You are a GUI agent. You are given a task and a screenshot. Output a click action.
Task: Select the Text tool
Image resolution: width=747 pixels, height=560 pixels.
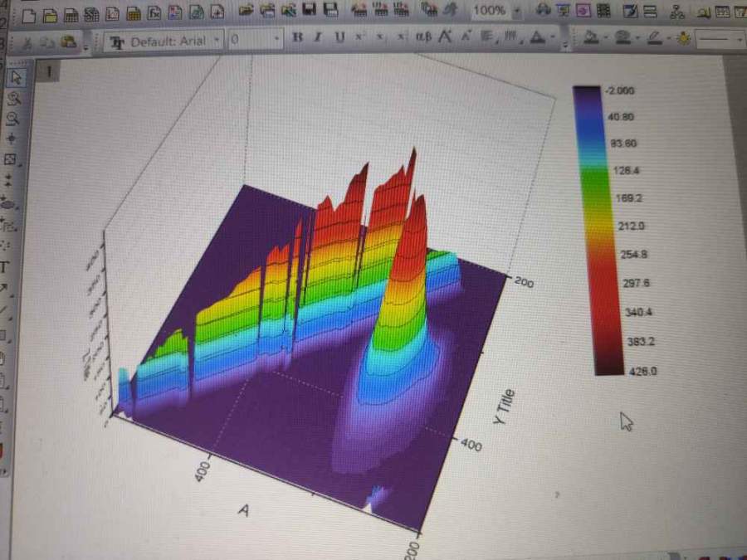click(x=5, y=268)
